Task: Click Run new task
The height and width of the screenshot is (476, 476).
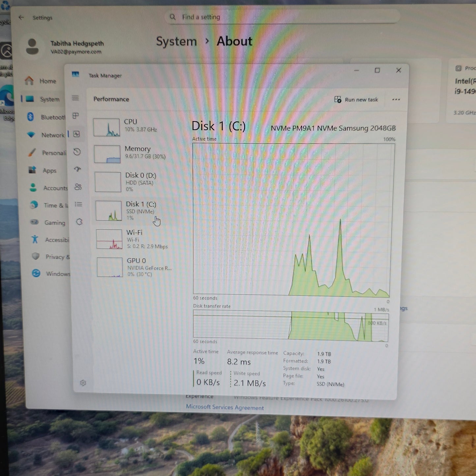Action: pyautogui.click(x=356, y=99)
